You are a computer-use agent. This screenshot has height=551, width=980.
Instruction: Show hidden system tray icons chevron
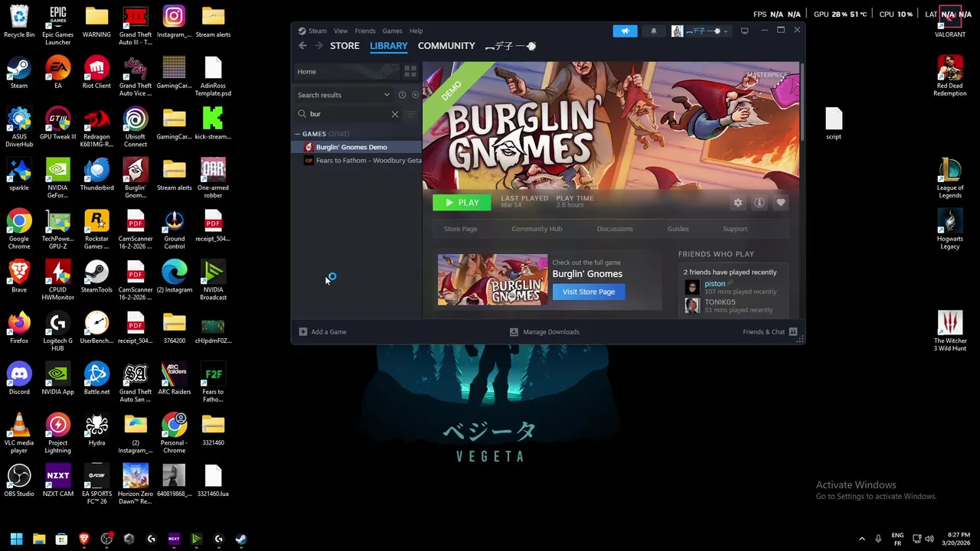(861, 539)
